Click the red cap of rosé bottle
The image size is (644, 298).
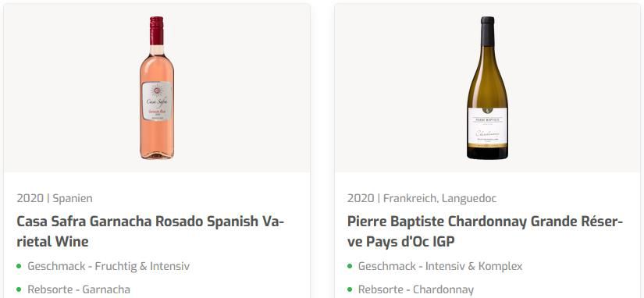pyautogui.click(x=156, y=30)
